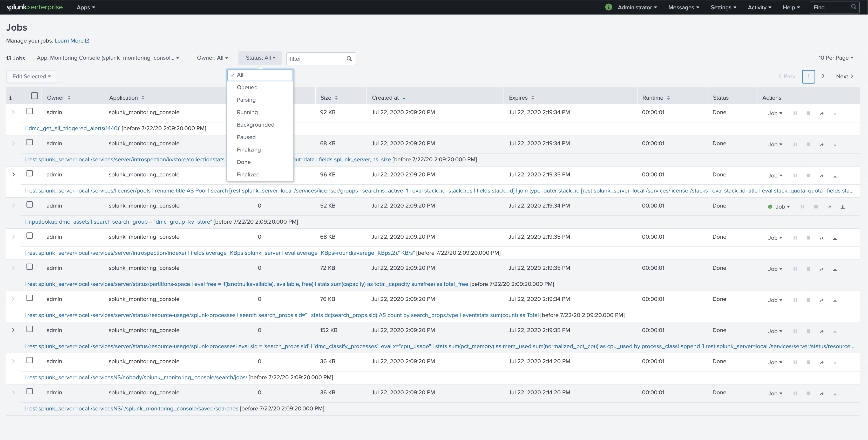Open the Owner: All dropdown

(212, 58)
